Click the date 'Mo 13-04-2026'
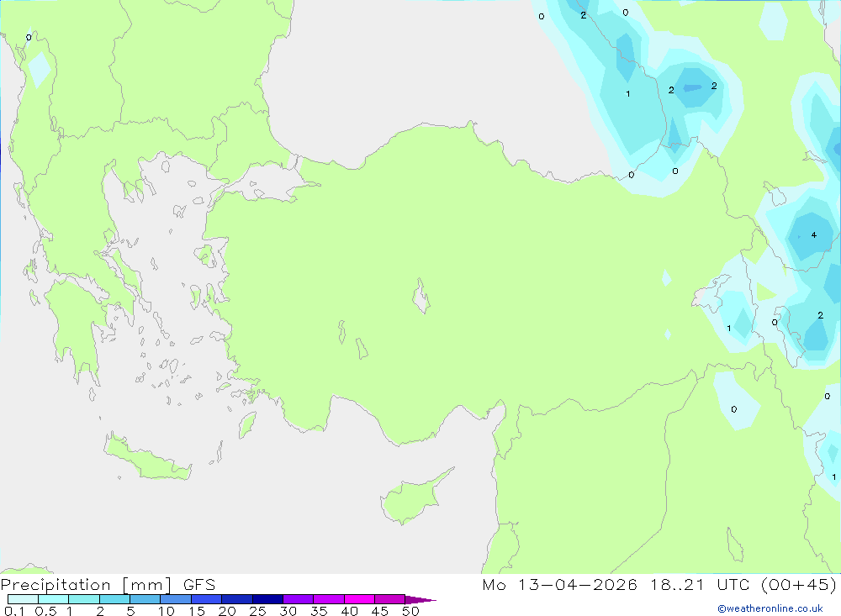This screenshot has width=841, height=616. pos(559,585)
